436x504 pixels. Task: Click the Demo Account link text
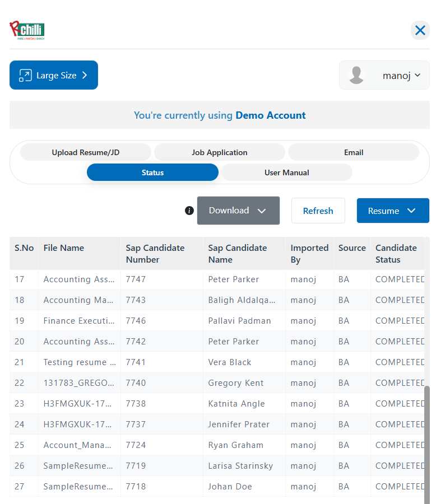pyautogui.click(x=270, y=115)
